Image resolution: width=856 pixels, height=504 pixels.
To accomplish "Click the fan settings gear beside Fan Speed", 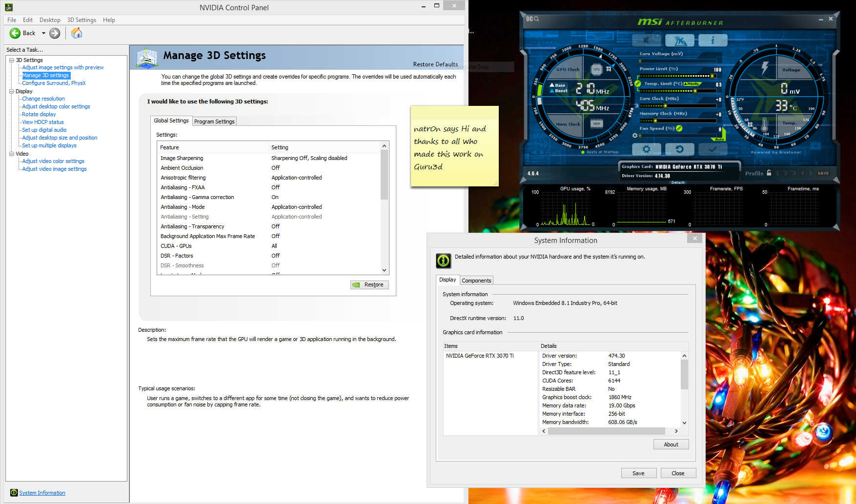I will point(635,136).
